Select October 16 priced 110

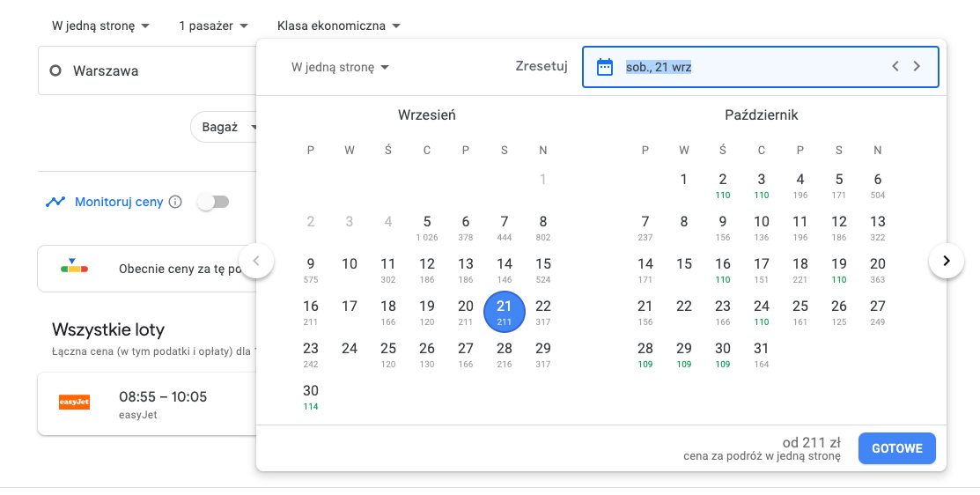click(x=723, y=270)
